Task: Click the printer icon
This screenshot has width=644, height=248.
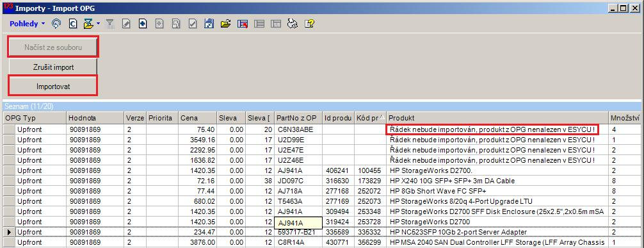Action: pos(292,24)
